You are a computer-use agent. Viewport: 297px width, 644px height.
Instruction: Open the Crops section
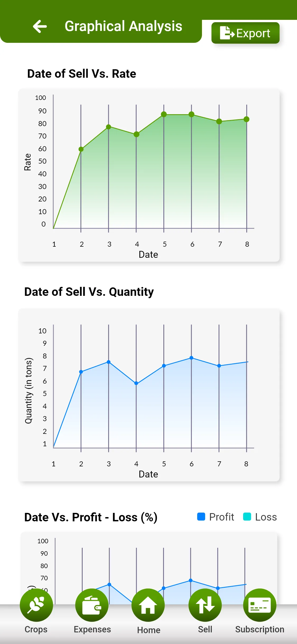(36, 605)
